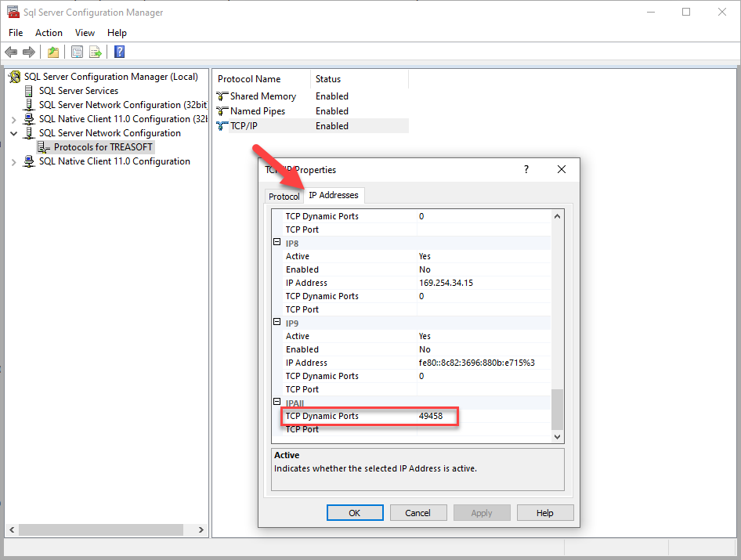Click Cancel in TCP/IP Properties
Viewport: 741px width, 560px height.
417,513
